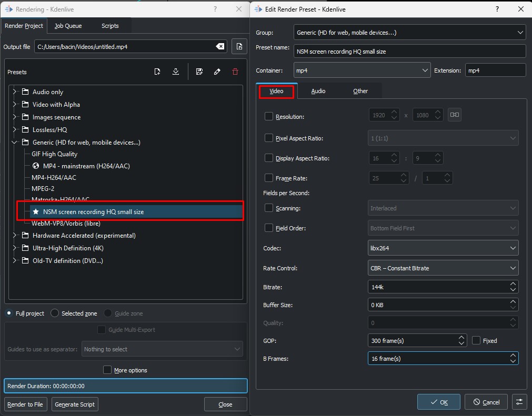Click the help question mark in Rendering window
Screen dimensions: 532x416
click(215, 9)
